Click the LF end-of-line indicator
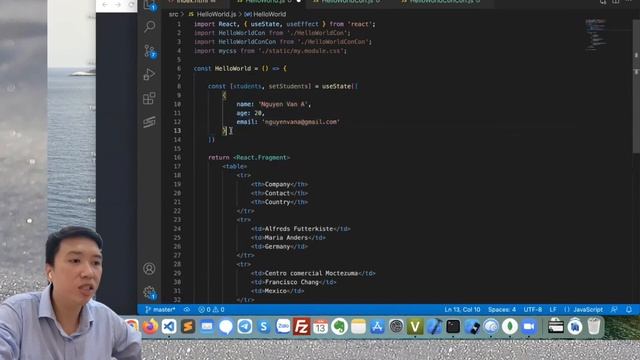 pos(553,309)
